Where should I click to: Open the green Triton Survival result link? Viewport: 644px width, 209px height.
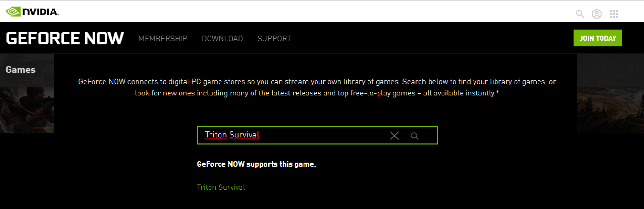[221, 187]
